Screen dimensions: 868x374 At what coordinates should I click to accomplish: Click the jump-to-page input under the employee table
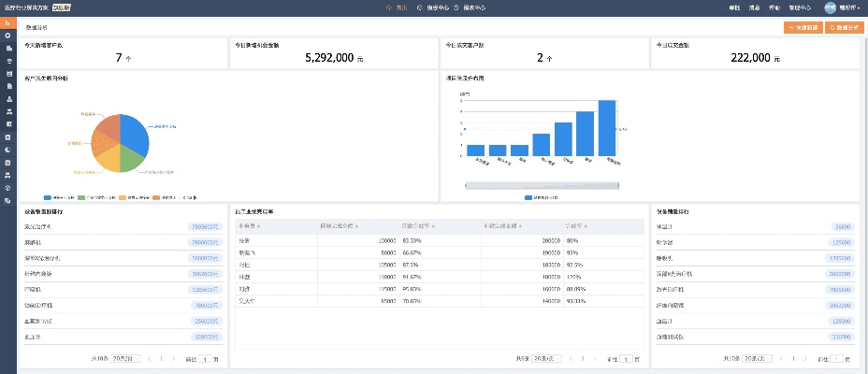(x=626, y=358)
